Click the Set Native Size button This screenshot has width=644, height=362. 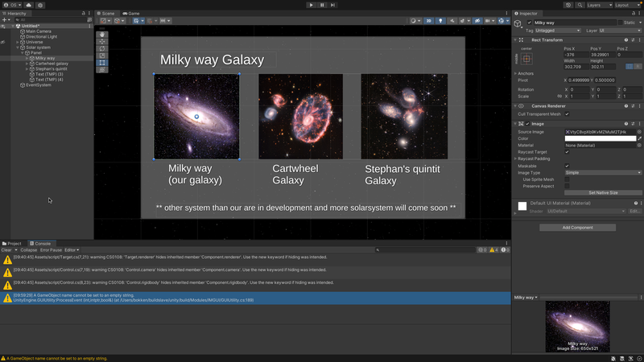(603, 193)
